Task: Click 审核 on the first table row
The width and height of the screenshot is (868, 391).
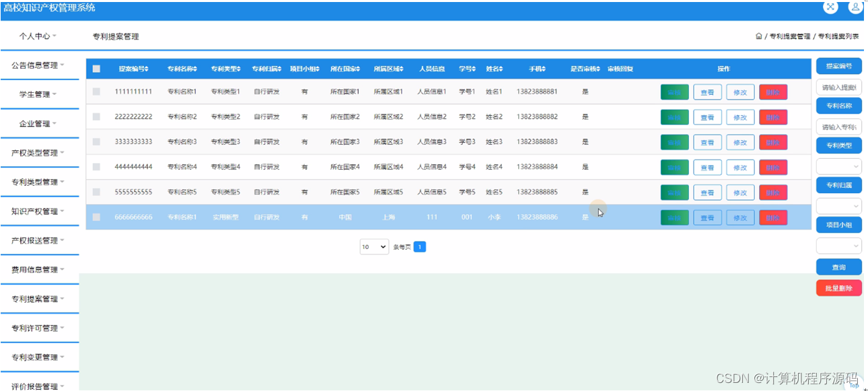Action: 674,92
